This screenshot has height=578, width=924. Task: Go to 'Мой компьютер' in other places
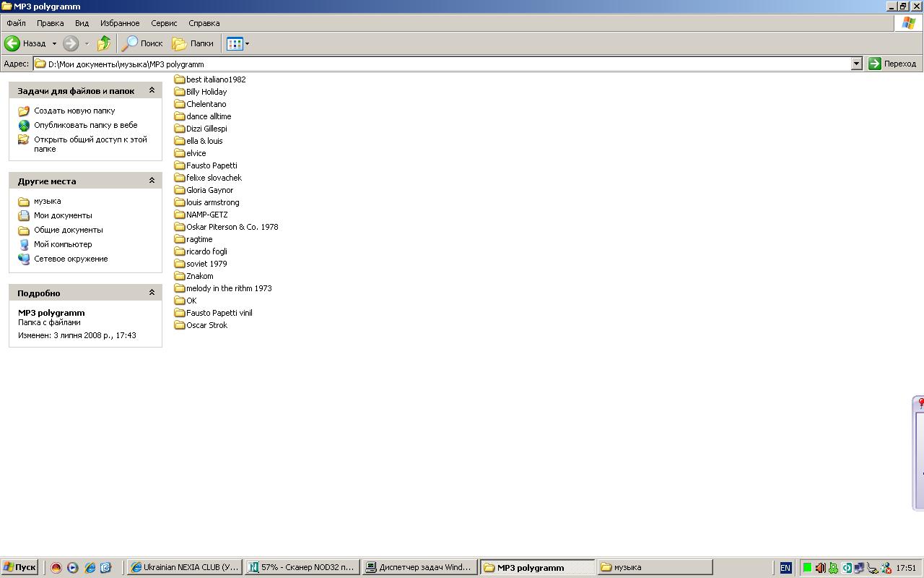[x=63, y=244]
